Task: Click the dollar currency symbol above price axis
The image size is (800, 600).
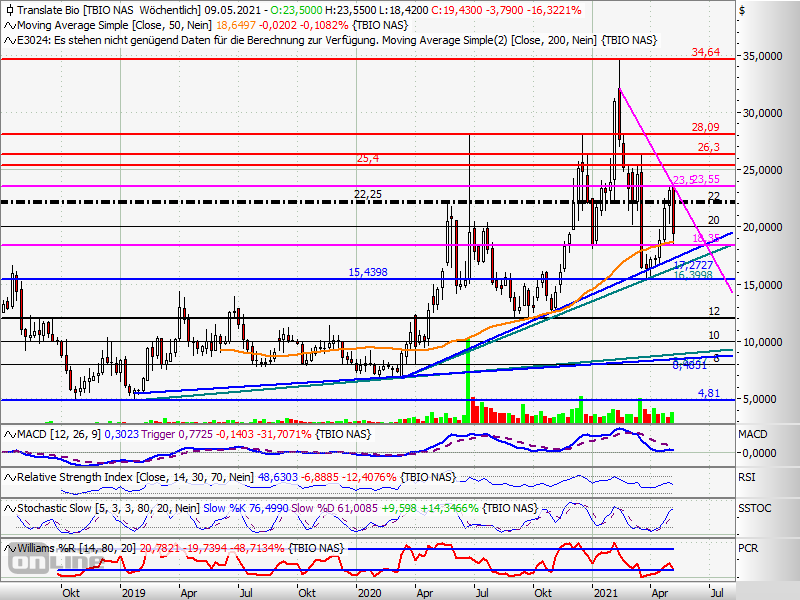Action: (x=741, y=10)
